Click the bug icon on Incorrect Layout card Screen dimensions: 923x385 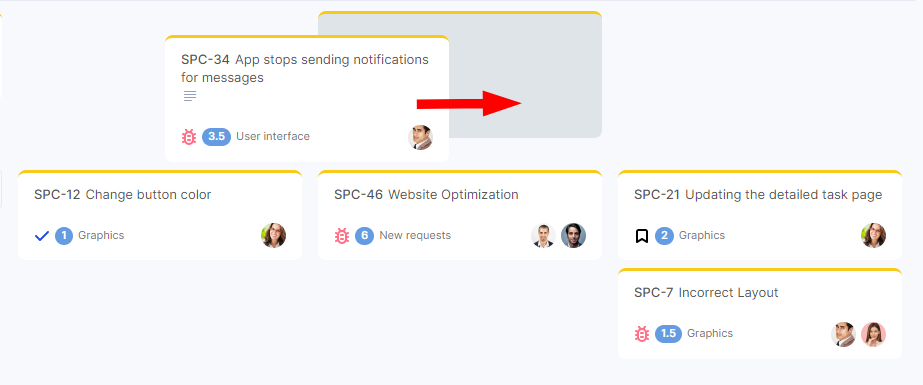pos(642,334)
